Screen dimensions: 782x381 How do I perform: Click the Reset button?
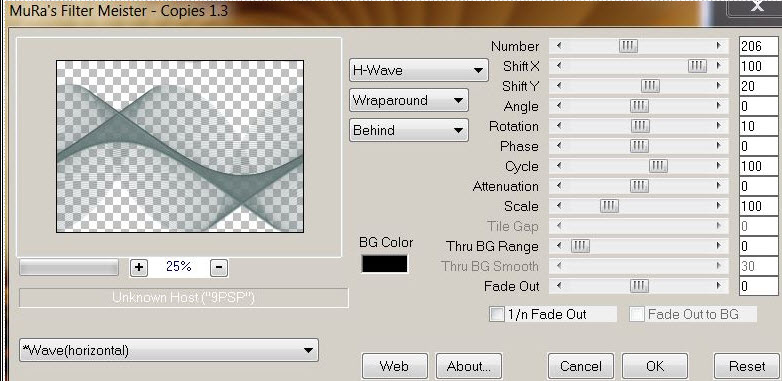click(747, 366)
